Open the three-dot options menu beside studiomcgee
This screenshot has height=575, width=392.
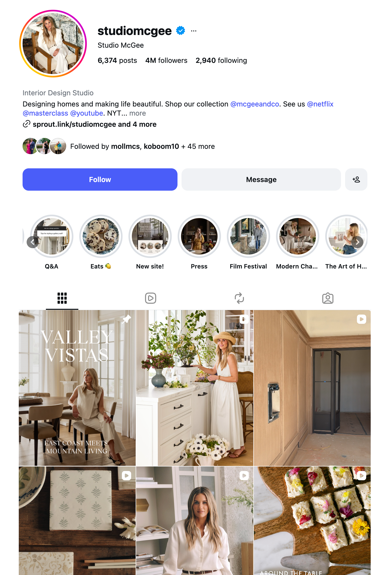click(194, 31)
